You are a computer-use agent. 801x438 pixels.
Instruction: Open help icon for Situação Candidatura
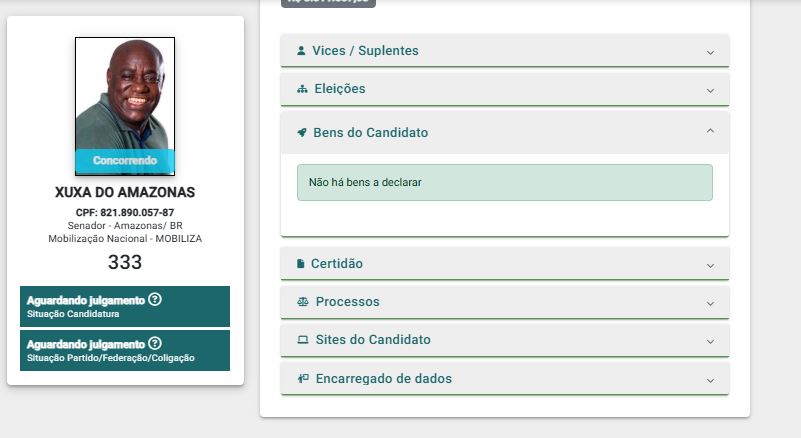tap(155, 299)
